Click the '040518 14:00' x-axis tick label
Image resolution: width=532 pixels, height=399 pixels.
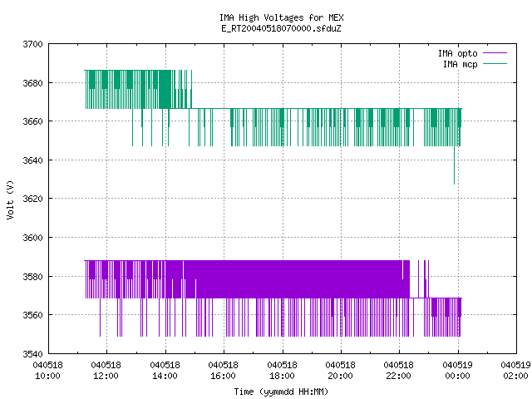click(165, 370)
